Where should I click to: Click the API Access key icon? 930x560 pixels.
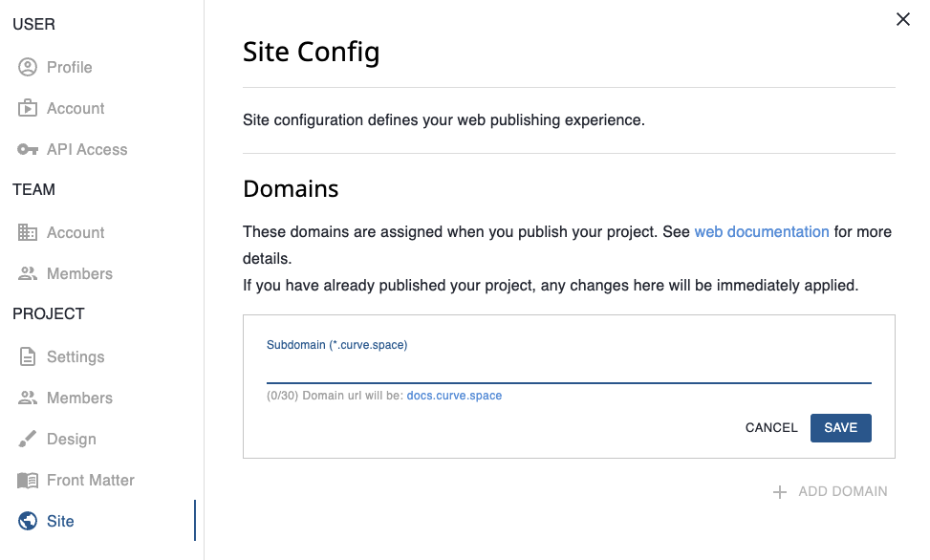coord(29,149)
